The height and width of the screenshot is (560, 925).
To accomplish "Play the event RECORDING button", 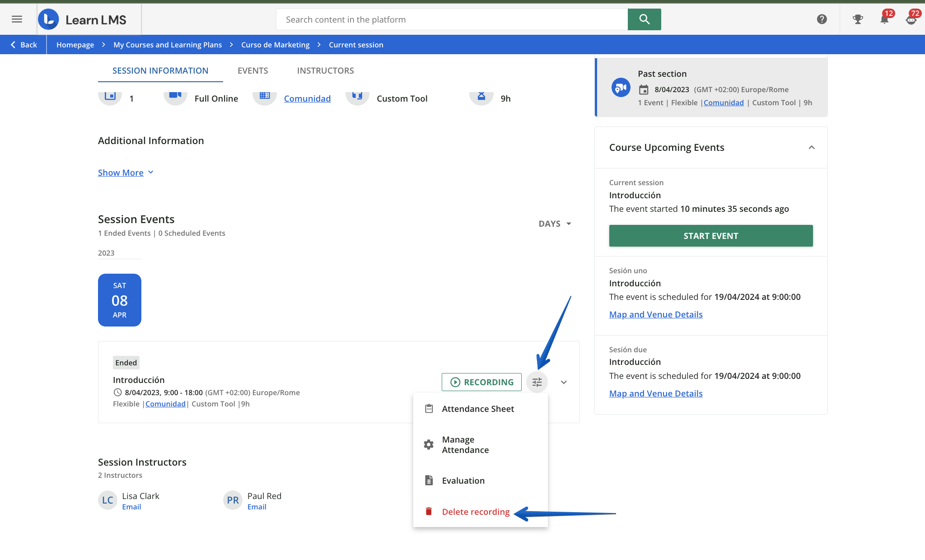I will tap(481, 382).
